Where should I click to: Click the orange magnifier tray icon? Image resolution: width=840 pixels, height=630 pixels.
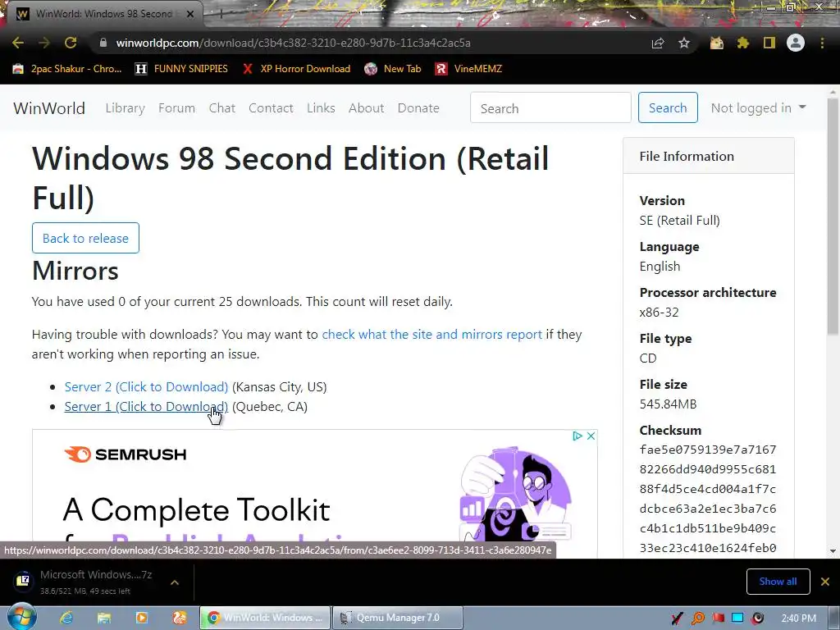(x=697, y=619)
